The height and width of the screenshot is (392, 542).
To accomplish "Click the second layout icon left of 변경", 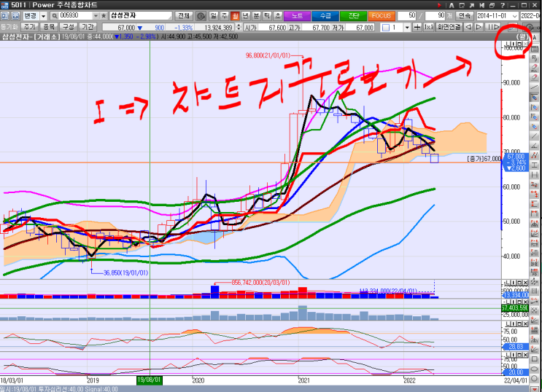I will pos(15,16).
